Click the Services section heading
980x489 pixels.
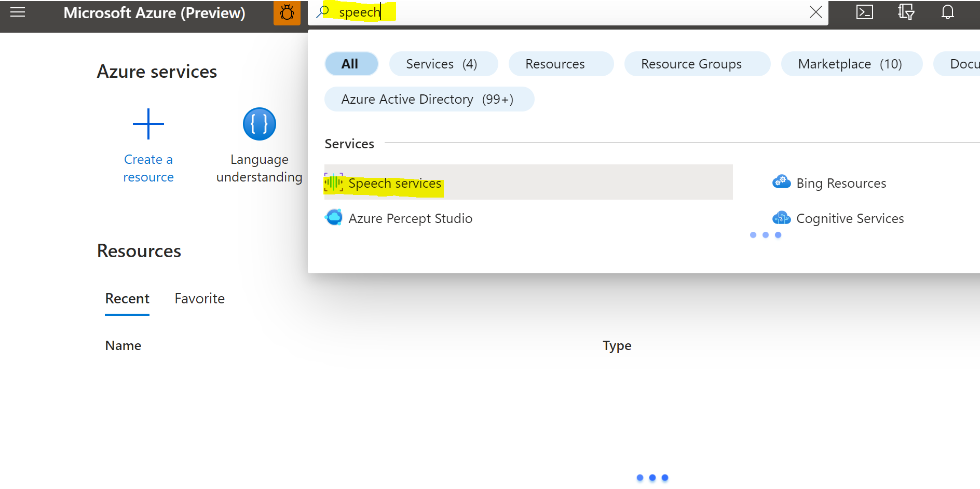pos(349,144)
